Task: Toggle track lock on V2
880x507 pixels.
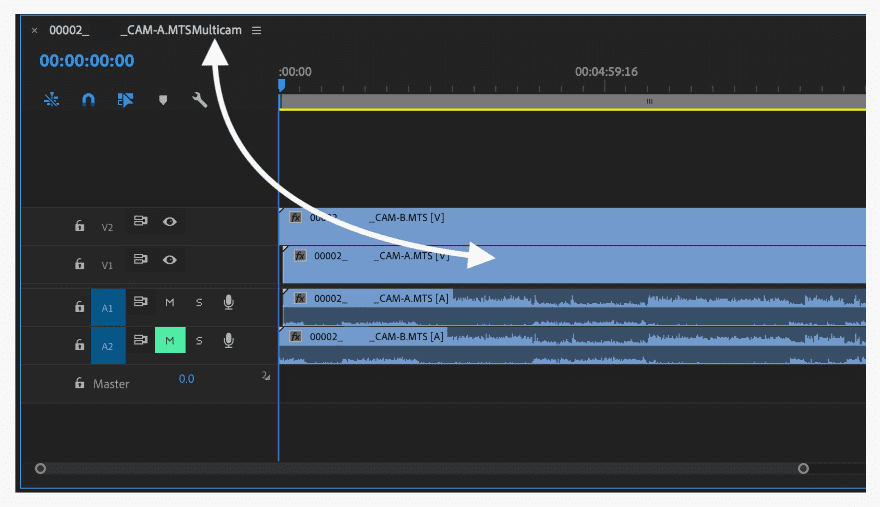Action: coord(80,226)
